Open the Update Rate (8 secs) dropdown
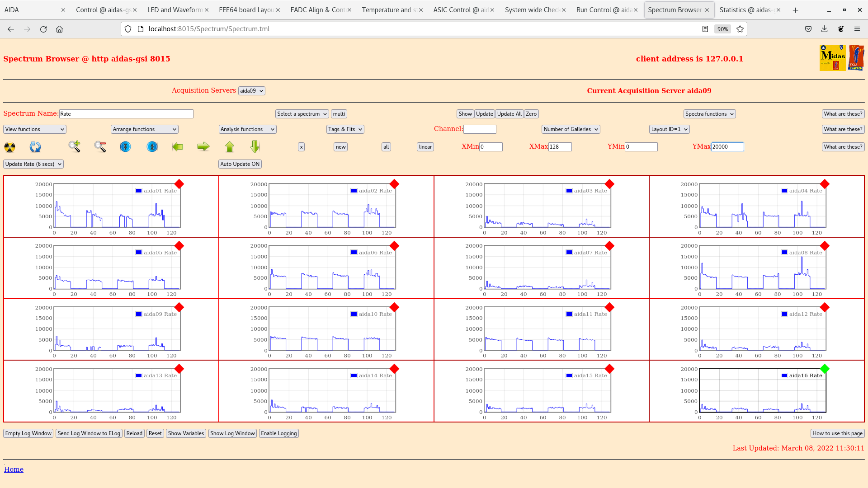Screen dimensions: 868x488 [33, 164]
